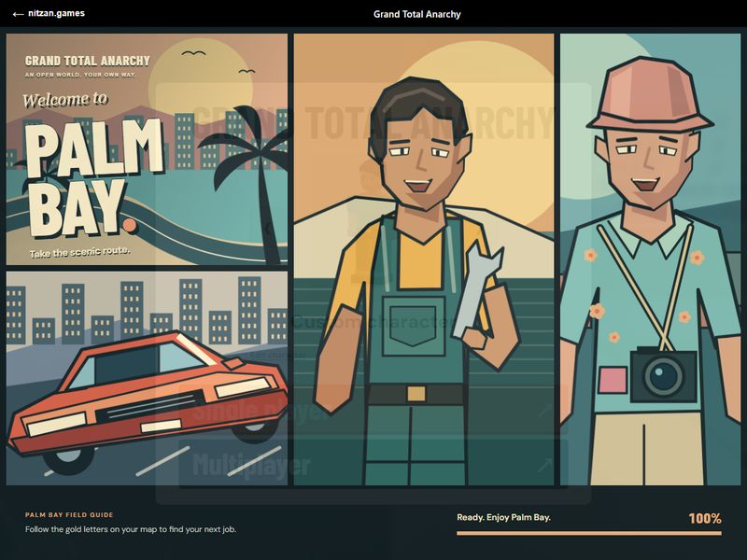Click the camera hanging on the tourist
747x560 pixels.
(x=664, y=375)
